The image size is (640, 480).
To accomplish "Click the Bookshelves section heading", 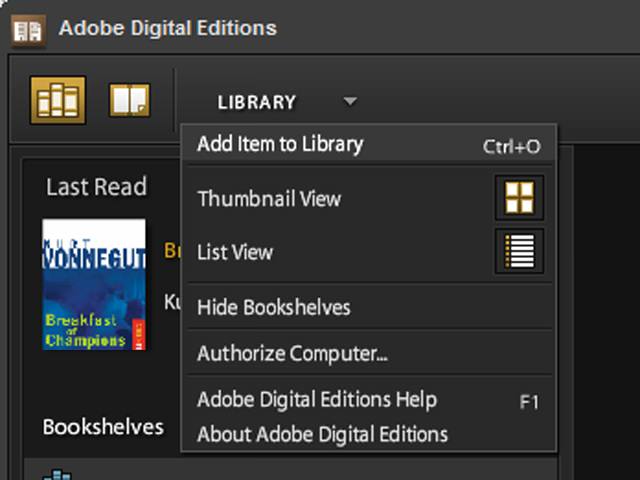I will 103,427.
